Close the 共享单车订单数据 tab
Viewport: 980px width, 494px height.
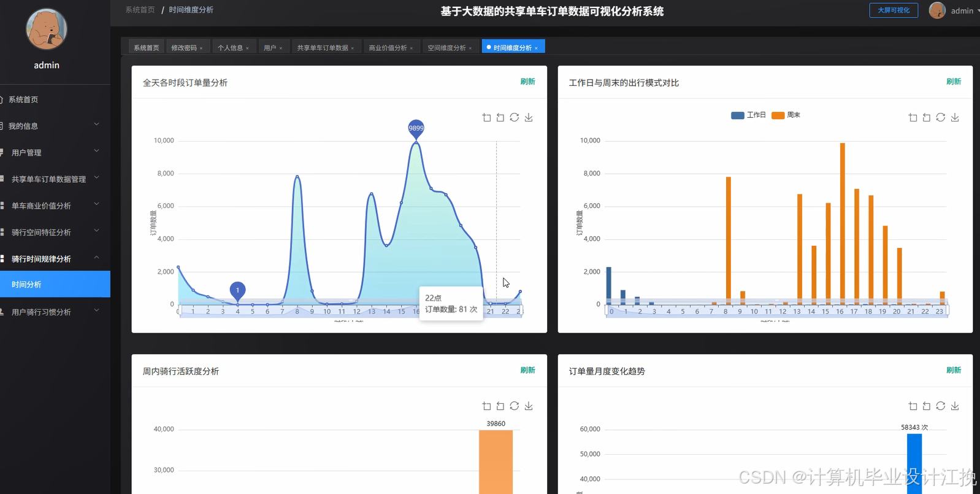click(x=353, y=48)
